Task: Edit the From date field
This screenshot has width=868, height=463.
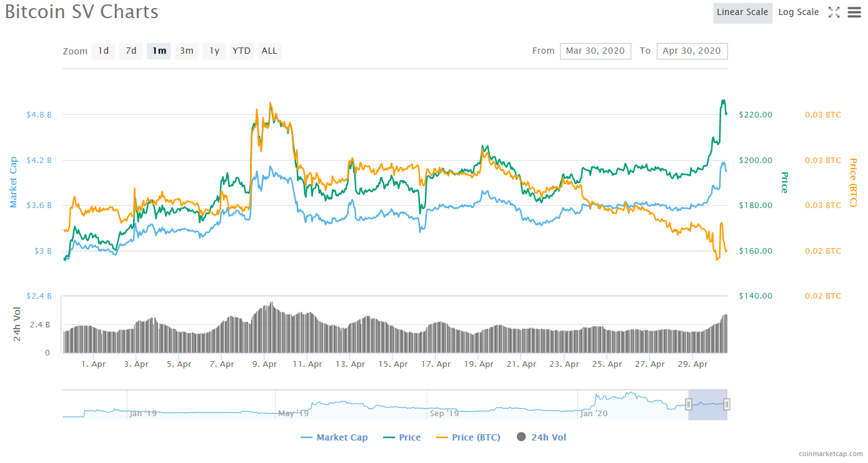Action: 596,51
